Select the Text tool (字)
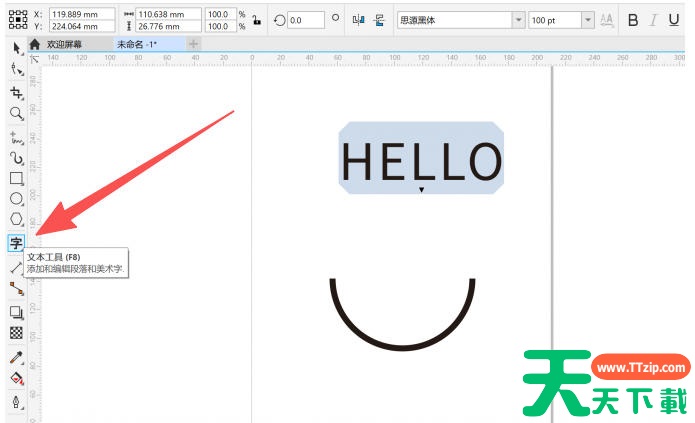This screenshot has width=695, height=423. [x=16, y=243]
